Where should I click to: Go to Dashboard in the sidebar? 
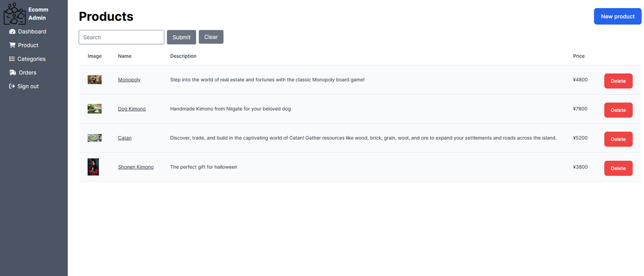[x=32, y=32]
